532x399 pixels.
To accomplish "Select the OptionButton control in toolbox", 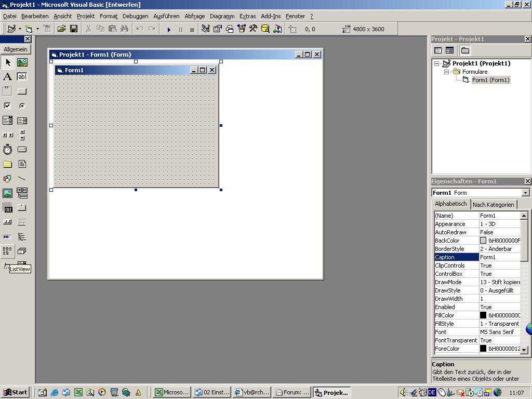I will [x=22, y=106].
